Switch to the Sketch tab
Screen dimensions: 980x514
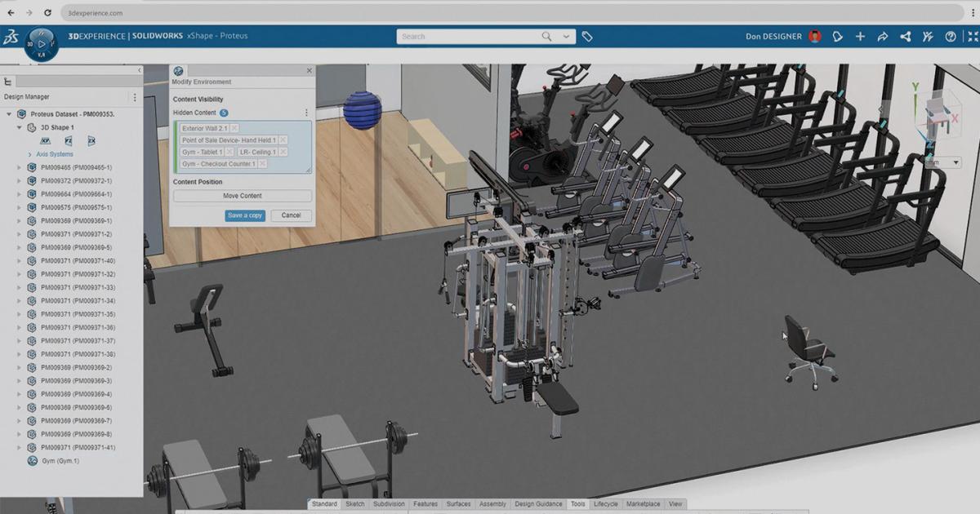tap(355, 504)
